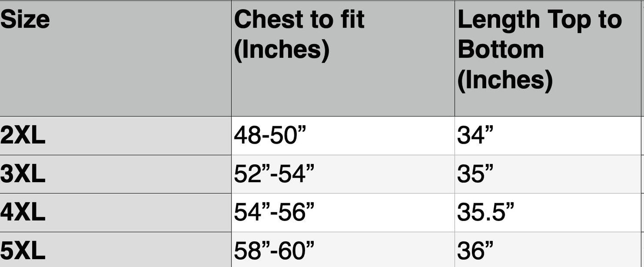Select the 34" length cell
This screenshot has width=644, height=267.
pyautogui.click(x=475, y=136)
